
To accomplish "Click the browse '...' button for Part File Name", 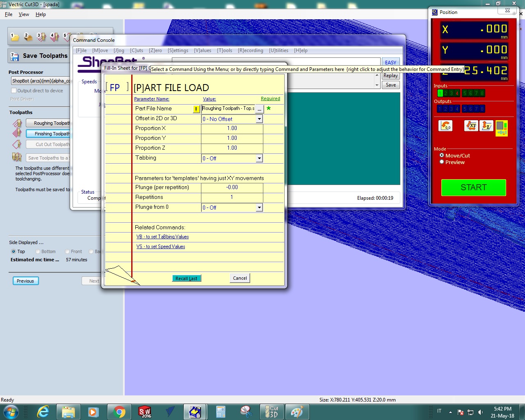I will [259, 109].
